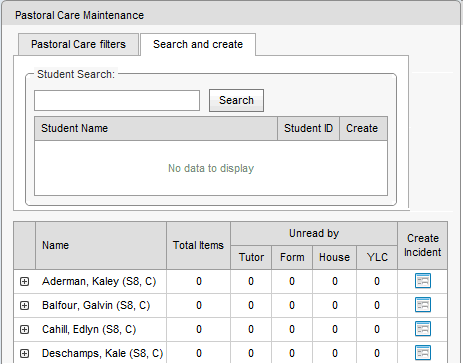
Task: Expand the Cahill, Edlyn row
Action: coord(24,330)
